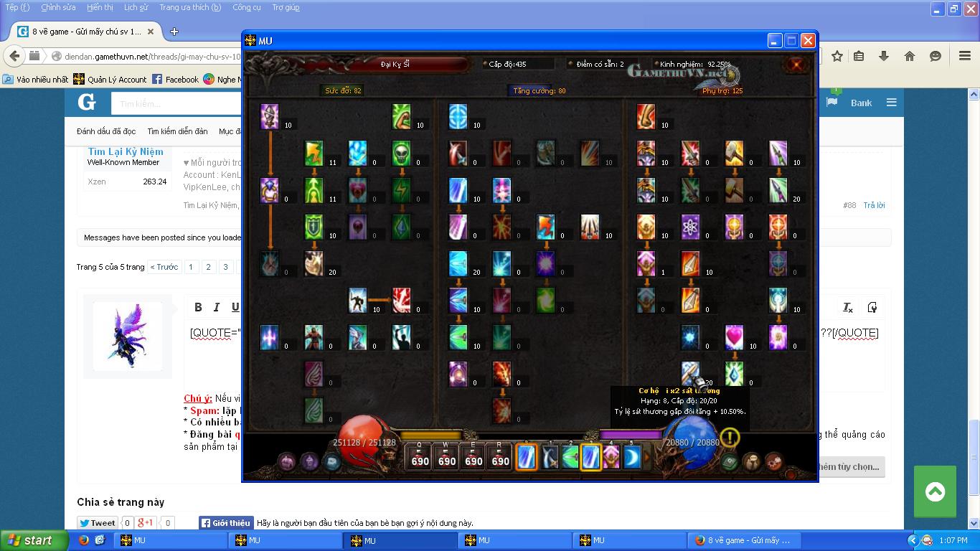Click the green alien skull skill icon
The height and width of the screenshot is (551, 980).
402,152
